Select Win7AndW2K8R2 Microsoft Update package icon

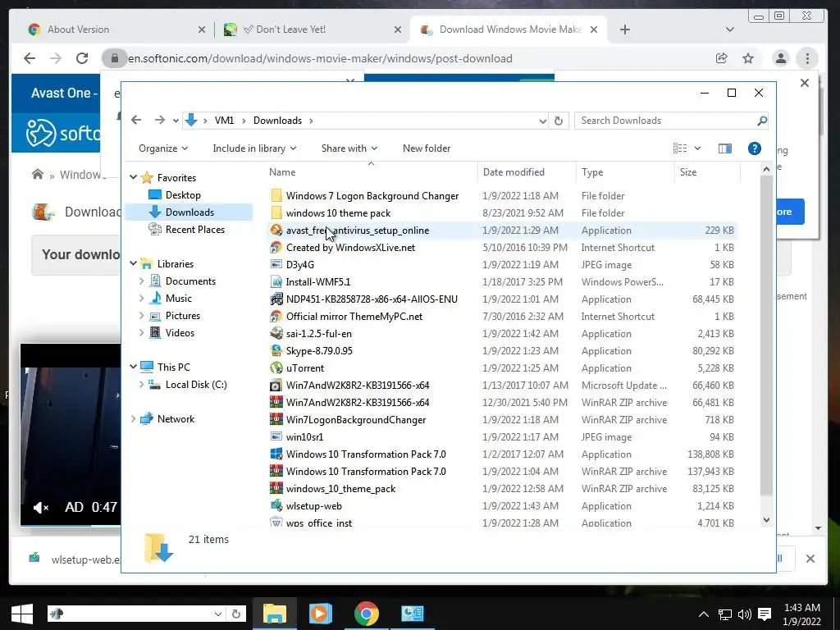coord(276,386)
